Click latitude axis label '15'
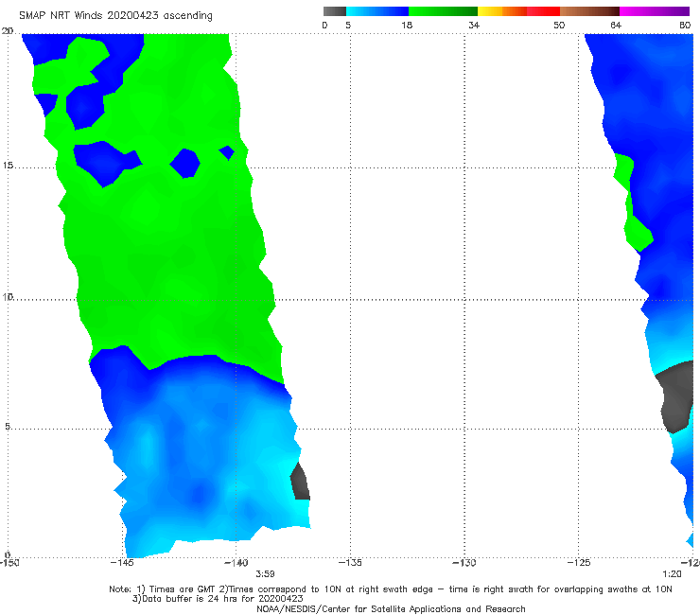 pyautogui.click(x=8, y=166)
